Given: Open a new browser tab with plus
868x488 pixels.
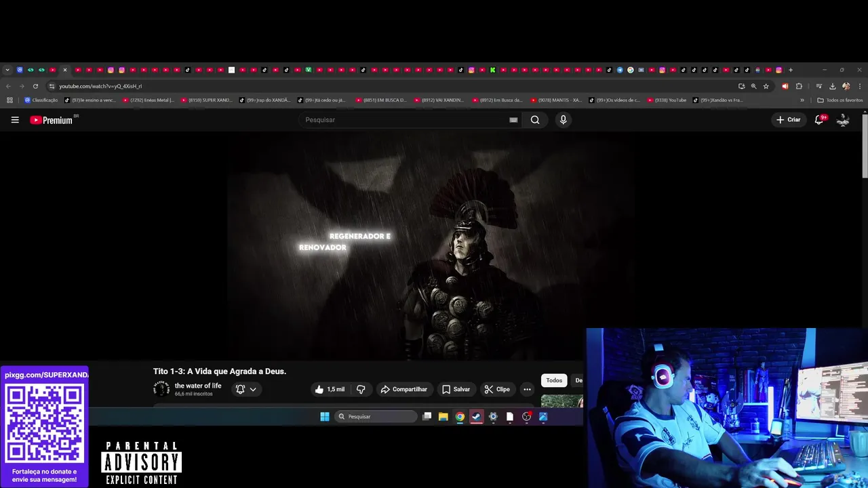Looking at the screenshot, I should (791, 70).
